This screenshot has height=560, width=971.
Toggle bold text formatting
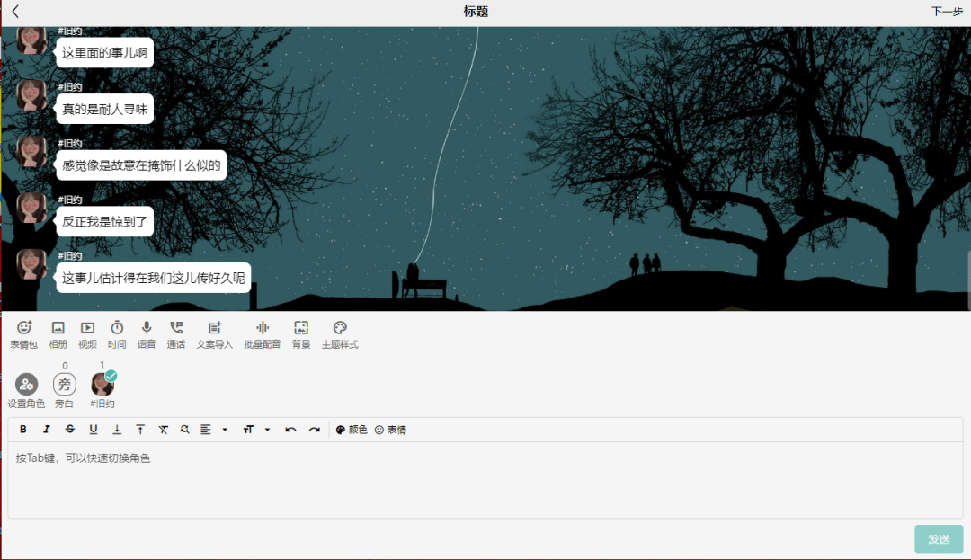[x=23, y=430]
